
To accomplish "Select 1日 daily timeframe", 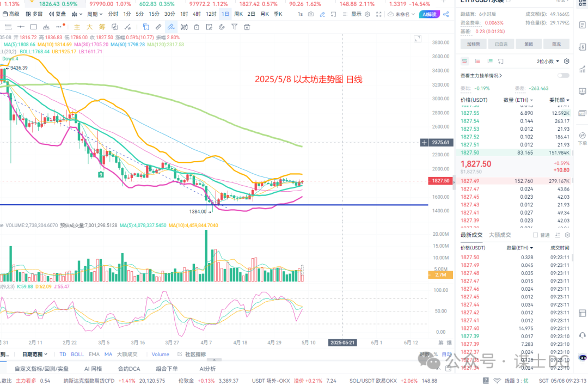I will point(225,14).
